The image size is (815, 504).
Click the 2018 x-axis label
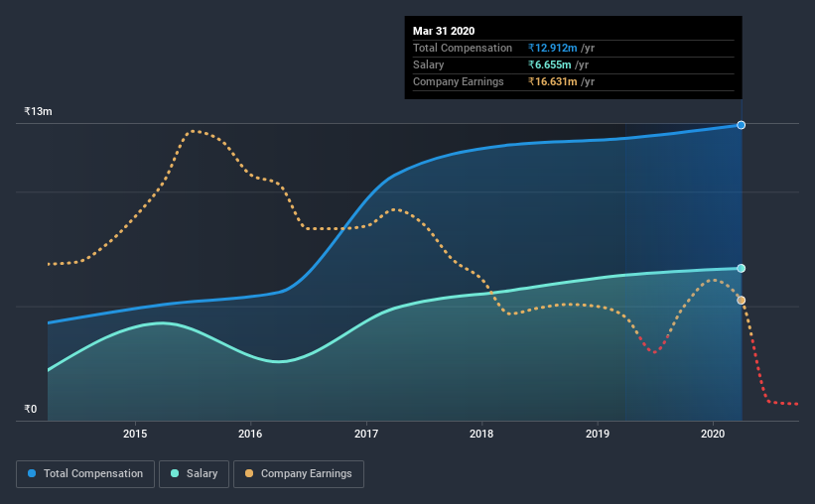click(x=481, y=434)
